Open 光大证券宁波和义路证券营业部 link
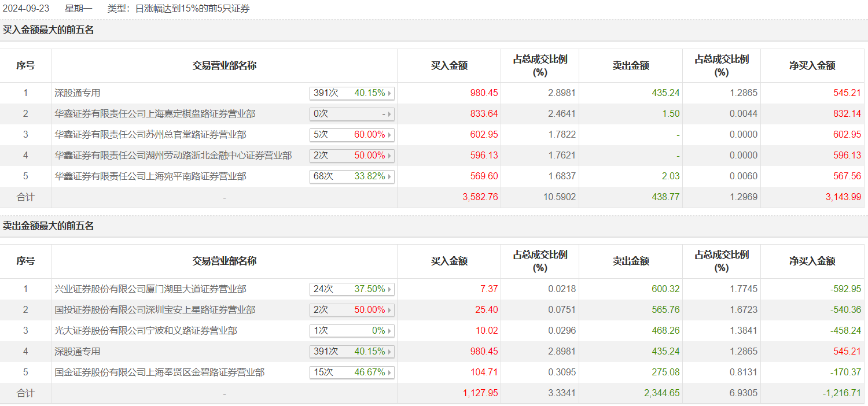The height and width of the screenshot is (406, 868). coord(145,331)
